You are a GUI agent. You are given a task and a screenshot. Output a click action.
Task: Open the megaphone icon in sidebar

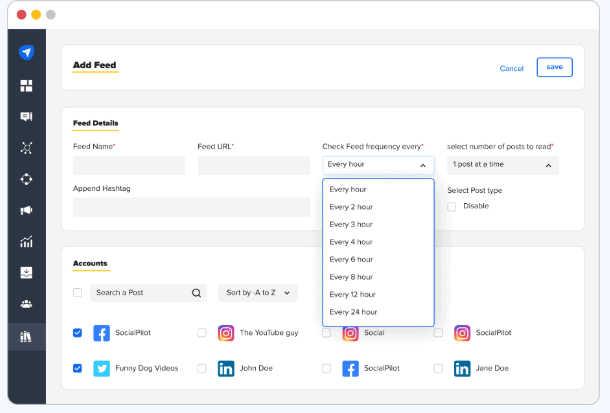click(26, 210)
